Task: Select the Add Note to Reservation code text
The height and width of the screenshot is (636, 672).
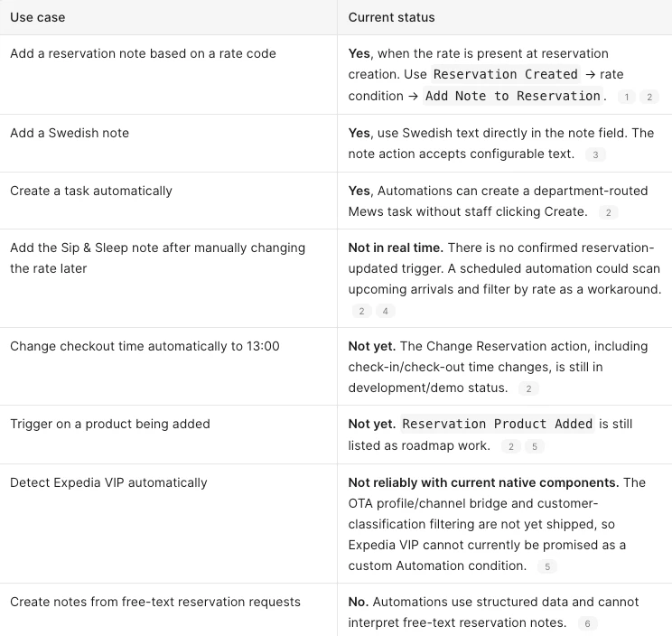Action: point(512,96)
